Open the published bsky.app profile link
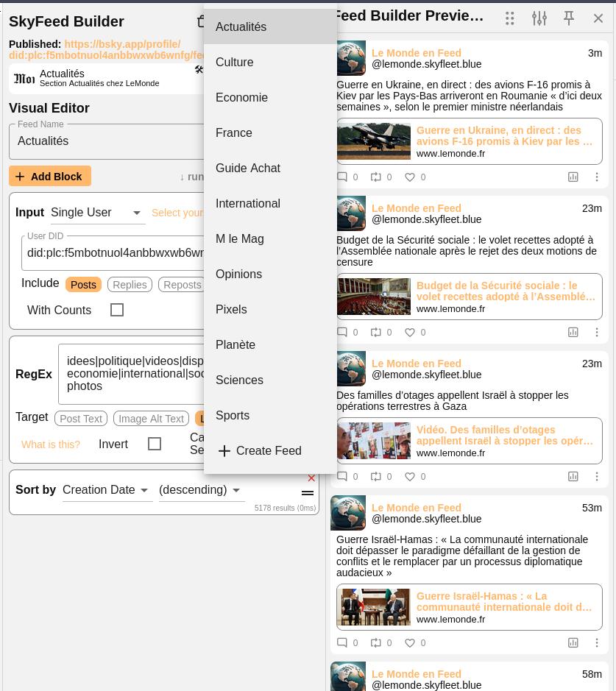Screen dimensions: 616x691 [x=106, y=49]
